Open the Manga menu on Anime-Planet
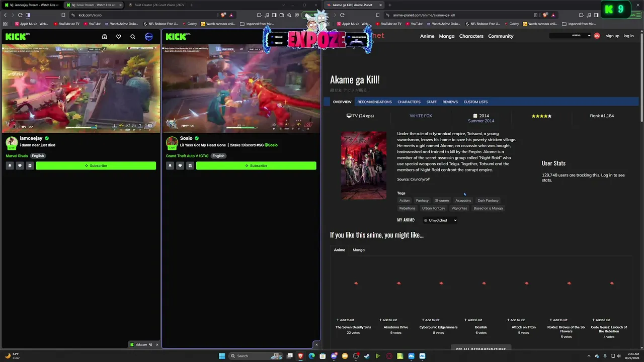Image resolution: width=644 pixels, height=362 pixels. click(x=447, y=36)
